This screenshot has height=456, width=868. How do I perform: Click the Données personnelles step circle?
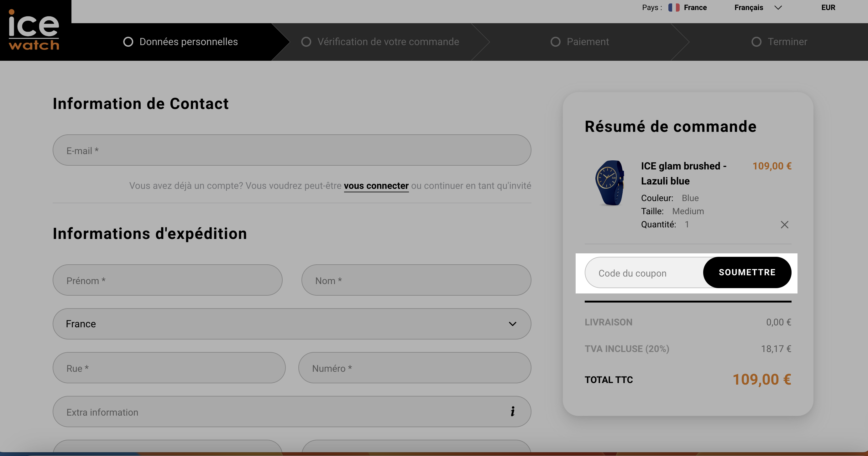128,42
